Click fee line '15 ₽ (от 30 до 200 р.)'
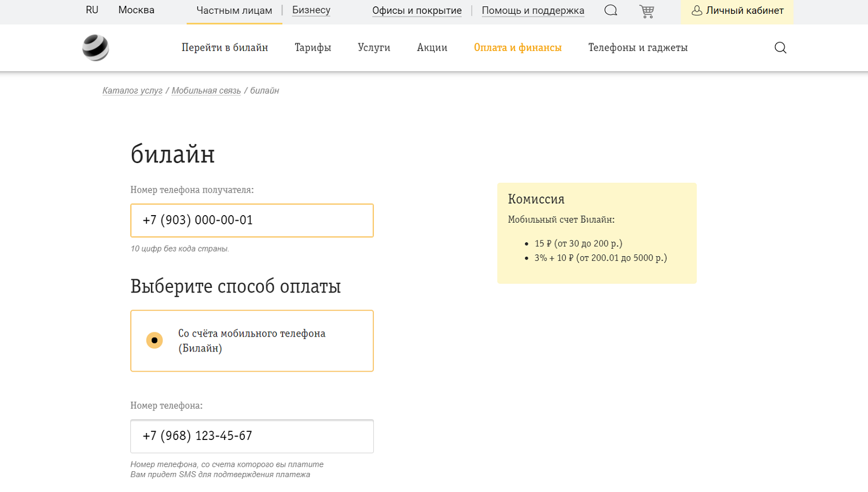 tap(578, 243)
